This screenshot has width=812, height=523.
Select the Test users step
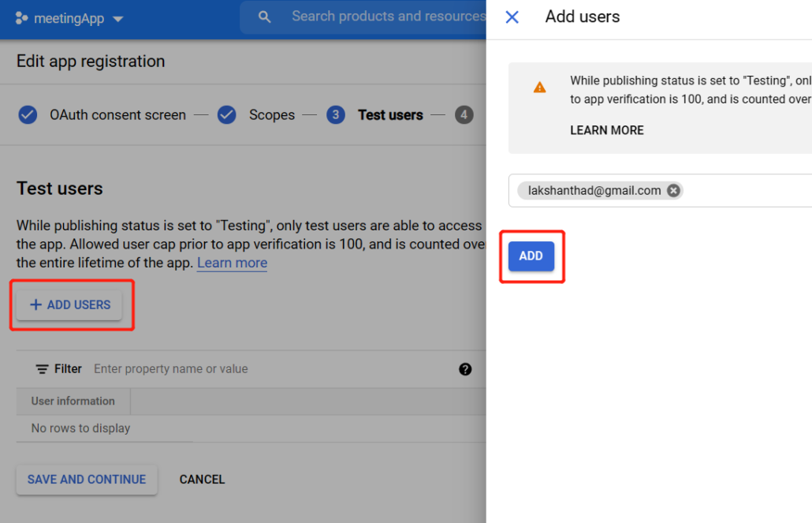pos(389,115)
